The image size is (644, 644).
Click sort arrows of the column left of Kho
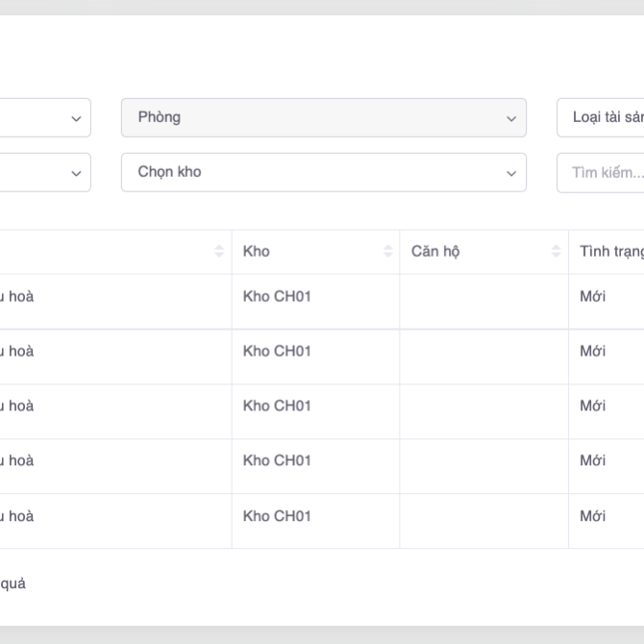[219, 252]
